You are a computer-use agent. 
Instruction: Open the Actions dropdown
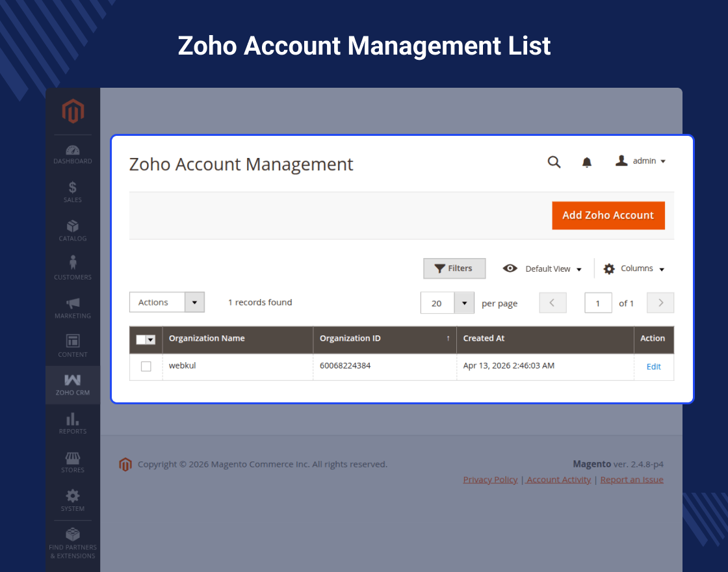click(x=166, y=302)
